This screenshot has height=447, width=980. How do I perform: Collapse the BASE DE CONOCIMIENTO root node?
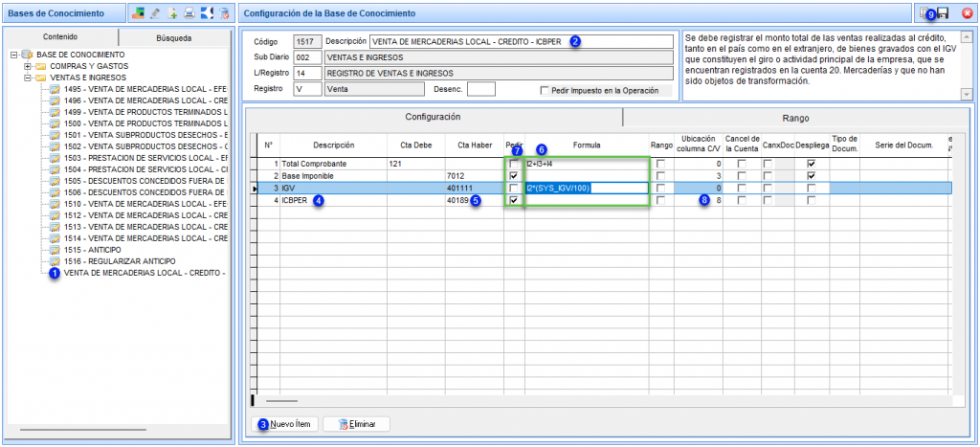pyautogui.click(x=13, y=55)
